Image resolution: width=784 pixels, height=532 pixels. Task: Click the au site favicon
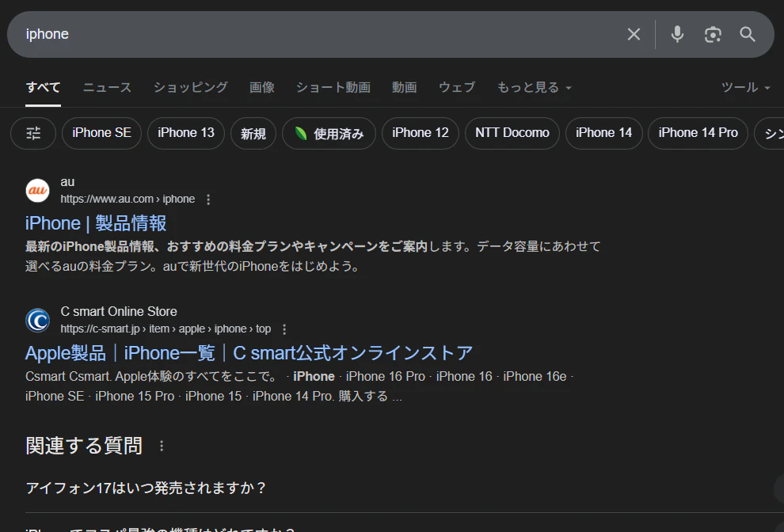37,190
